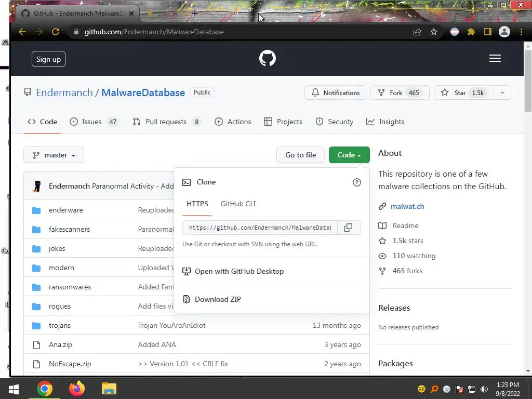Viewport: 532px width, 399px height.
Task: Open the MalwareDatabase repository link
Action: tap(143, 92)
